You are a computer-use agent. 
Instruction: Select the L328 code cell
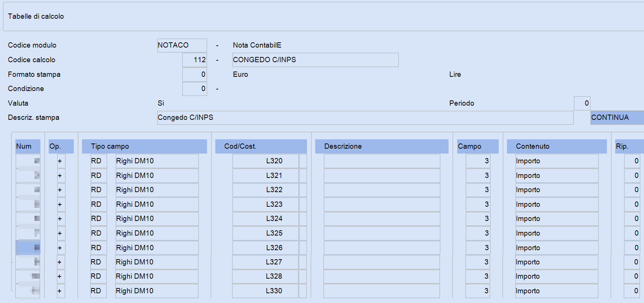(x=265, y=276)
